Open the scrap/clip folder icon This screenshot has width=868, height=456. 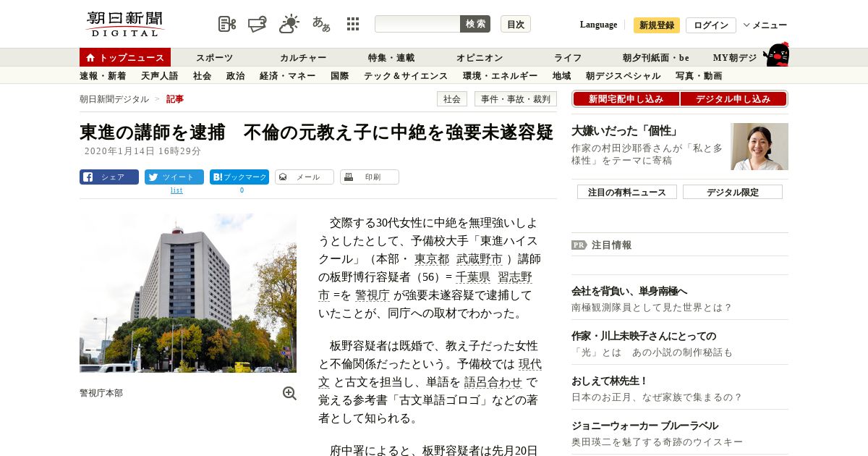[x=258, y=24]
